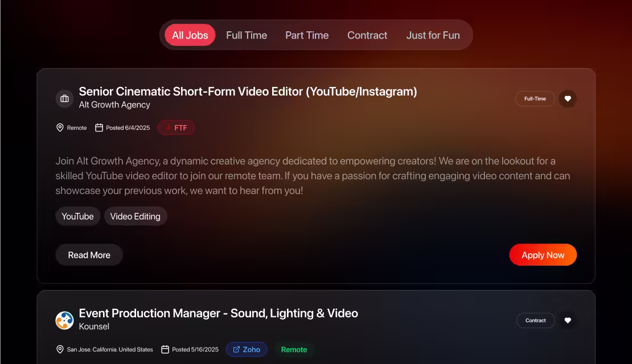Image resolution: width=632 pixels, height=364 pixels.
Task: Switch to the Part Time tab
Action: point(307,35)
